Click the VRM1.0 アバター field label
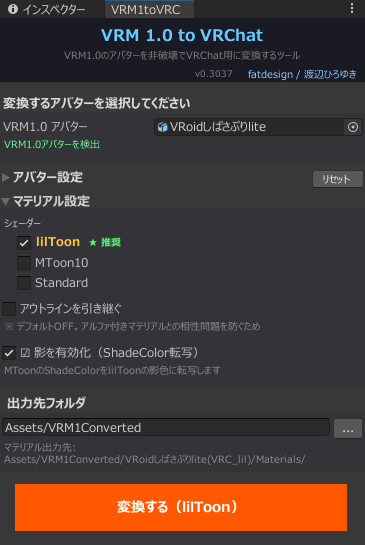 [x=45, y=127]
